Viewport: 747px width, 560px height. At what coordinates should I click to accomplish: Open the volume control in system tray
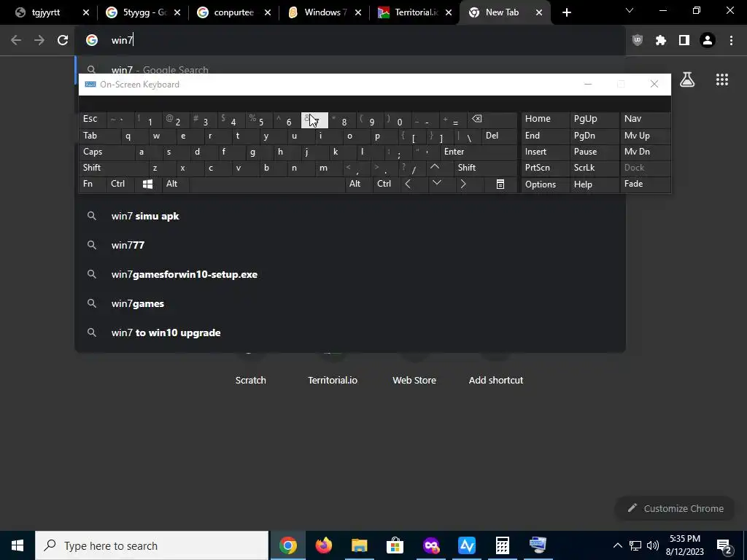[x=653, y=545]
